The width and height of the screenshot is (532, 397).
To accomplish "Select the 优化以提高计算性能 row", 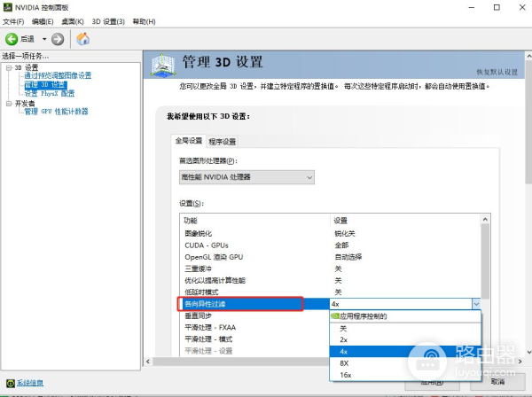I will (x=330, y=280).
